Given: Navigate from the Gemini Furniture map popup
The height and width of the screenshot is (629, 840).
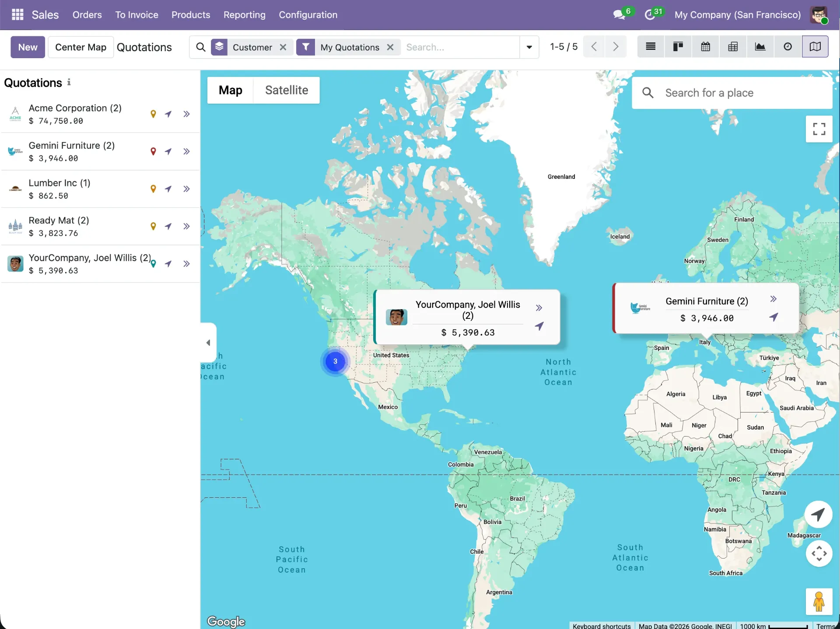Looking at the screenshot, I should (773, 317).
